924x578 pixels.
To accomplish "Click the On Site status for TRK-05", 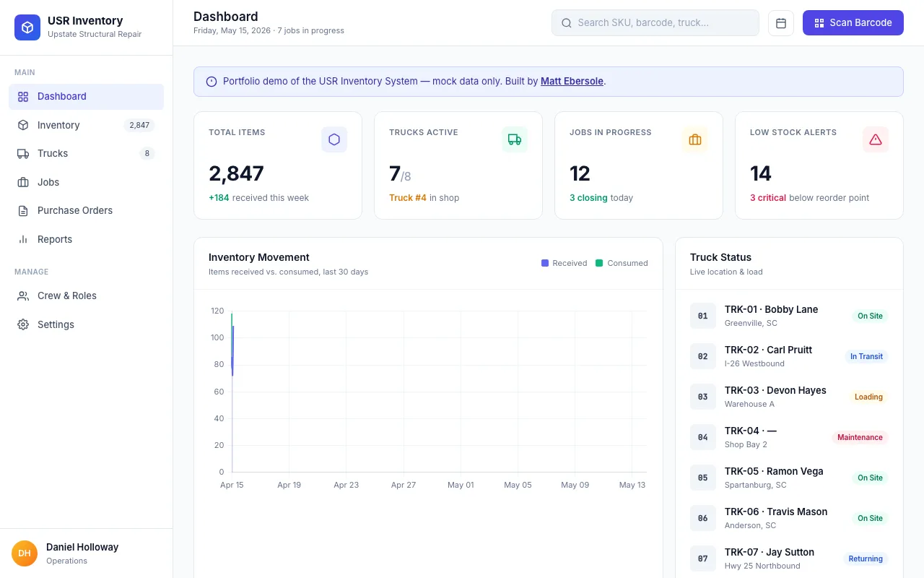I will 870,478.
